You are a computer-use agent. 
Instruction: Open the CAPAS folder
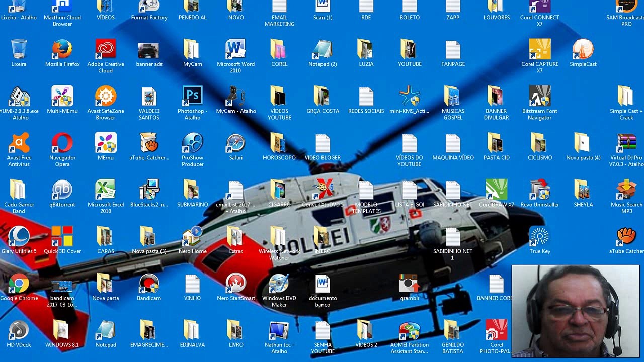(x=106, y=237)
